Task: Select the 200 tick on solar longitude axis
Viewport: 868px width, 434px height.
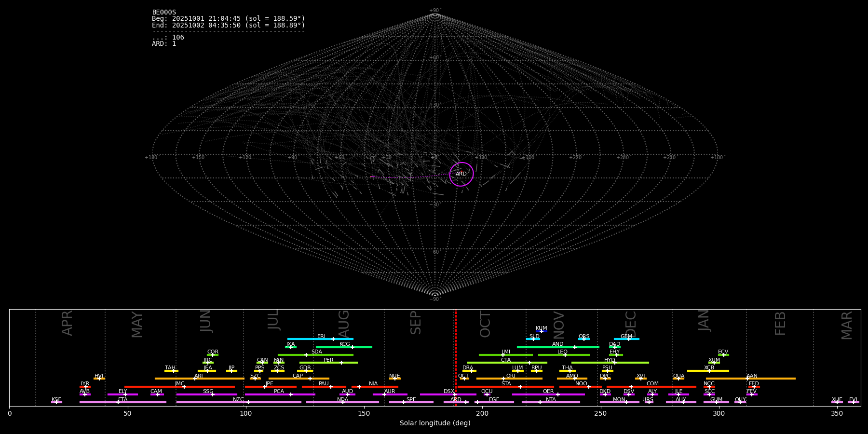Action: (482, 413)
